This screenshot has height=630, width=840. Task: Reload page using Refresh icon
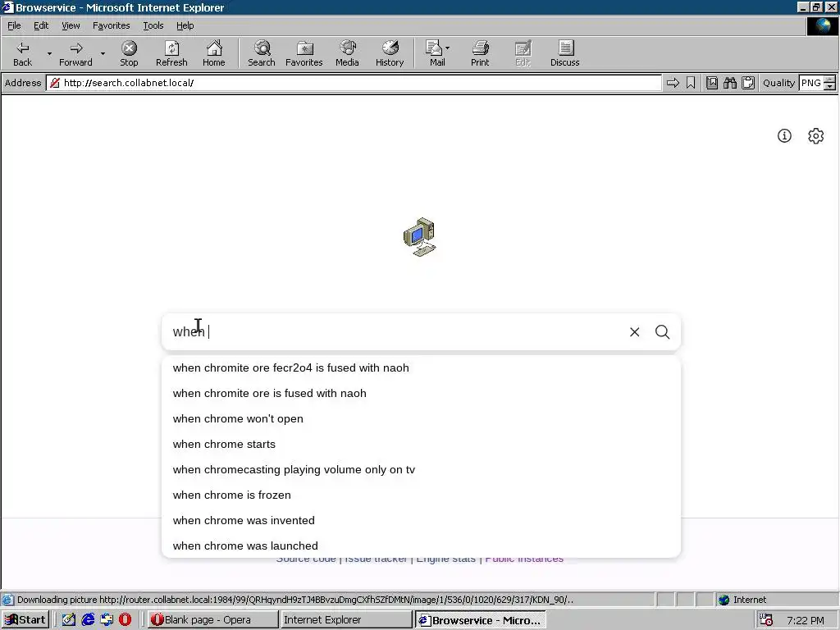[171, 53]
